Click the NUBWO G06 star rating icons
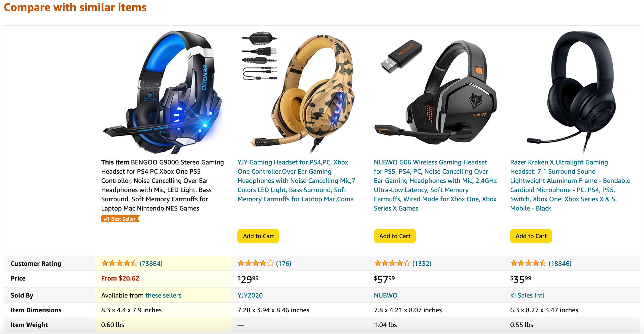 click(x=392, y=263)
